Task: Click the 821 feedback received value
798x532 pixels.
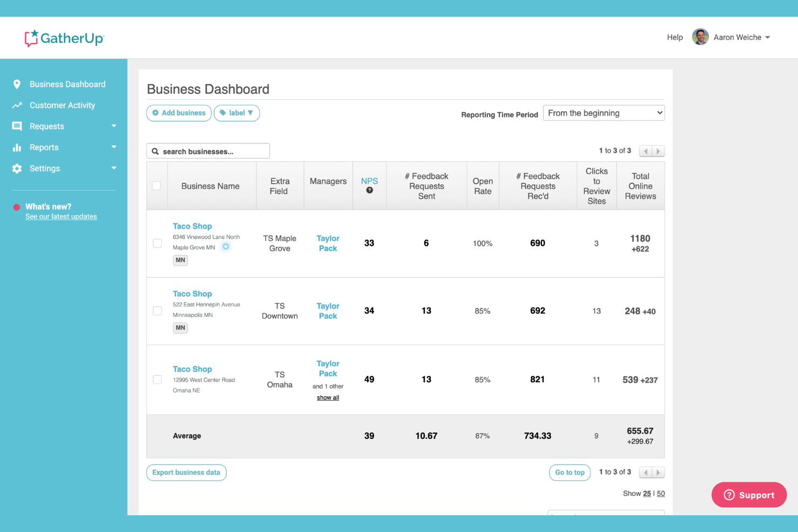Action: [538, 379]
